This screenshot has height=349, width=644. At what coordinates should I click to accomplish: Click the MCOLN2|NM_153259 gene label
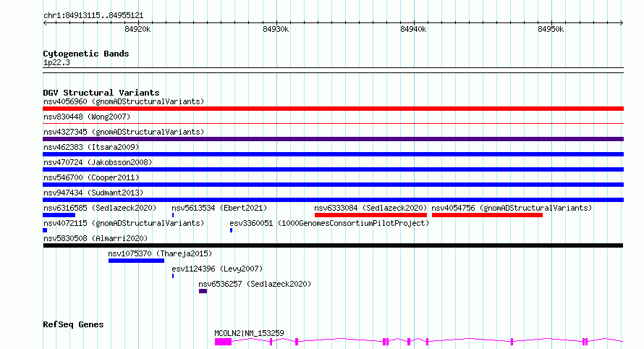coord(249,333)
